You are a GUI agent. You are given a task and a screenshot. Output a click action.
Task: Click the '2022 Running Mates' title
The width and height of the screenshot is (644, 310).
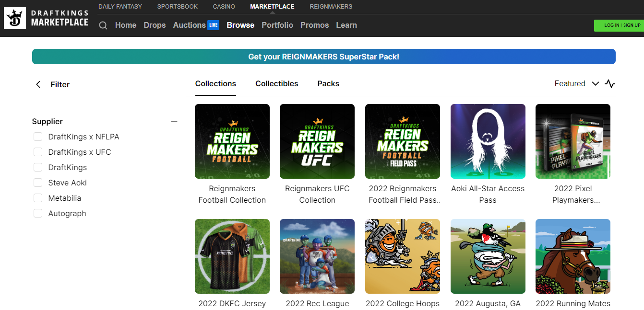(573, 304)
